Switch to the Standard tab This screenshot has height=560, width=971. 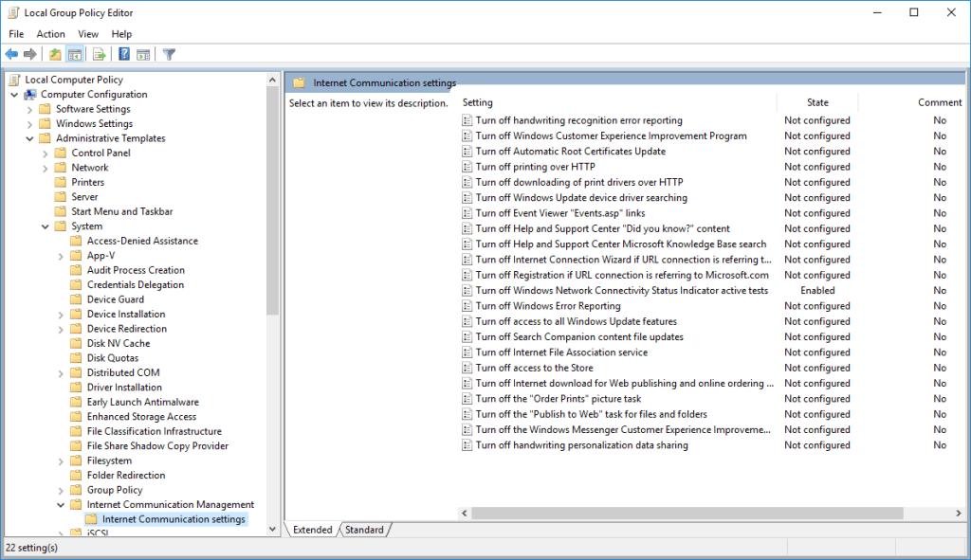pyautogui.click(x=365, y=530)
